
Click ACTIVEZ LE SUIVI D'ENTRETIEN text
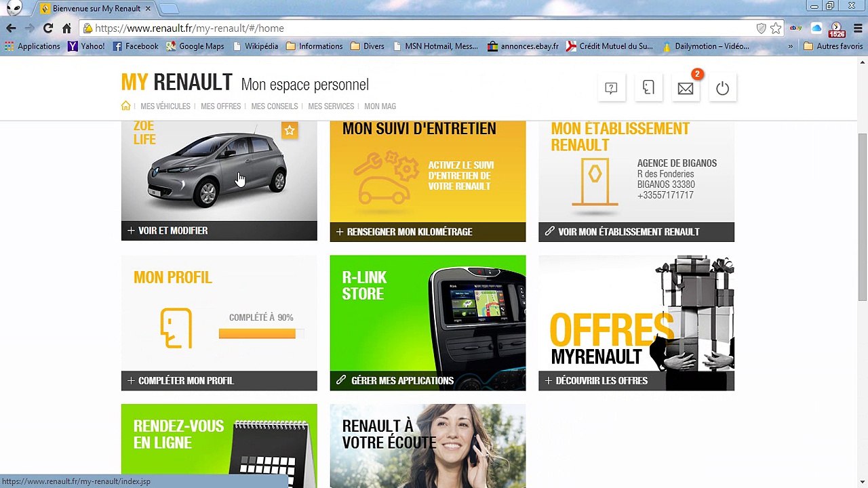pyautogui.click(x=460, y=176)
